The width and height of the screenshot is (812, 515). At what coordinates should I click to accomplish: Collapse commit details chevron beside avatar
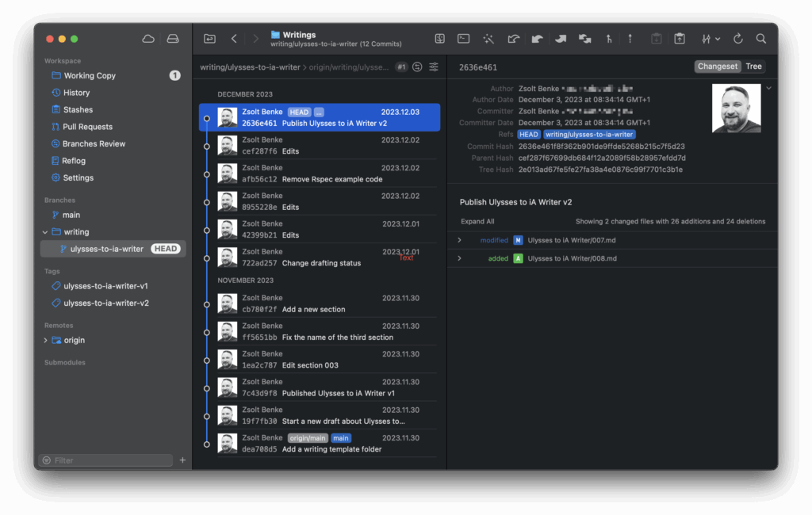768,89
